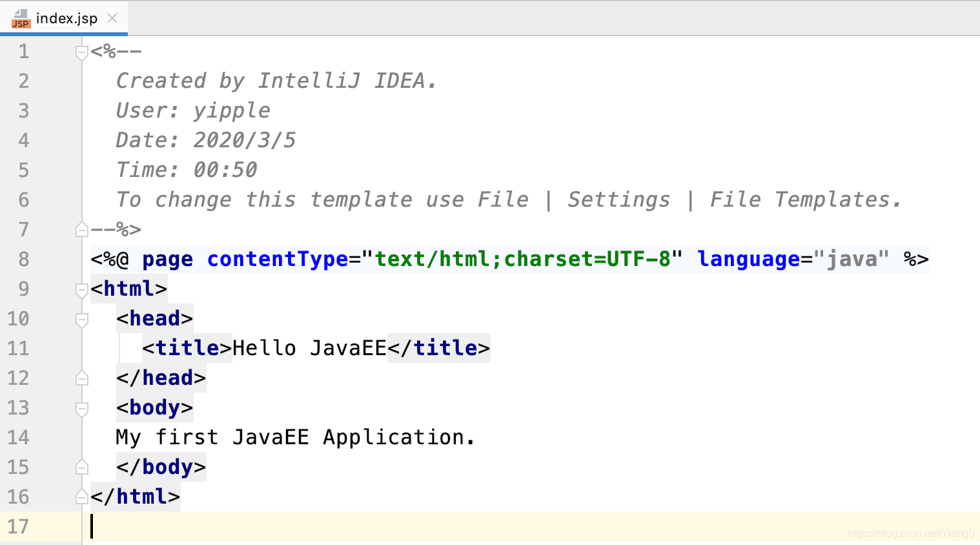Click the comment text 'User: yipple'
The width and height of the screenshot is (980, 545).
click(x=193, y=110)
